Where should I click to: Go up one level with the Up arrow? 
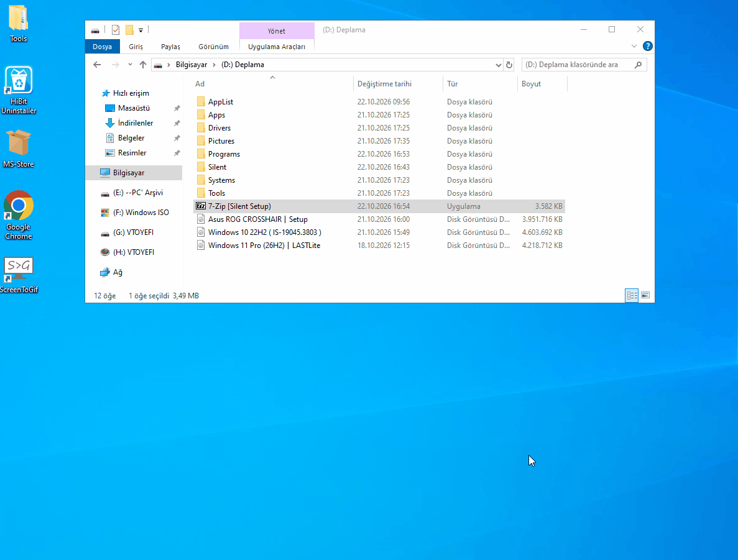[x=143, y=65]
